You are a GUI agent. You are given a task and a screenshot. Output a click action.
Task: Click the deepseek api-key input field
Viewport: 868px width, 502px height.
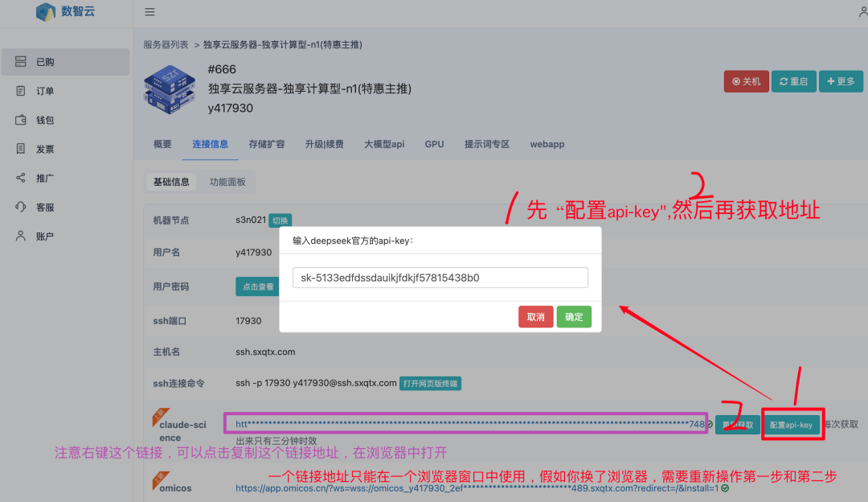click(440, 278)
